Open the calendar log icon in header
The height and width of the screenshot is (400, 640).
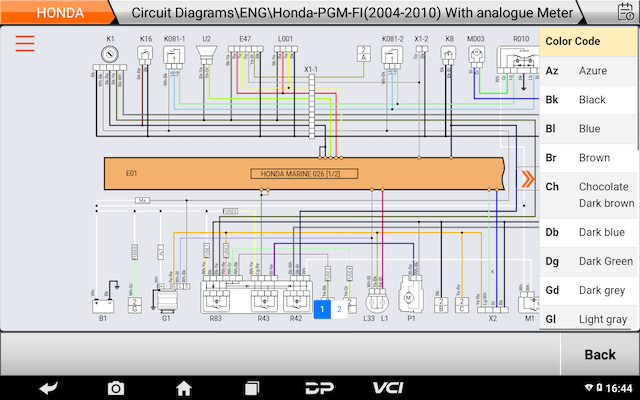(626, 12)
